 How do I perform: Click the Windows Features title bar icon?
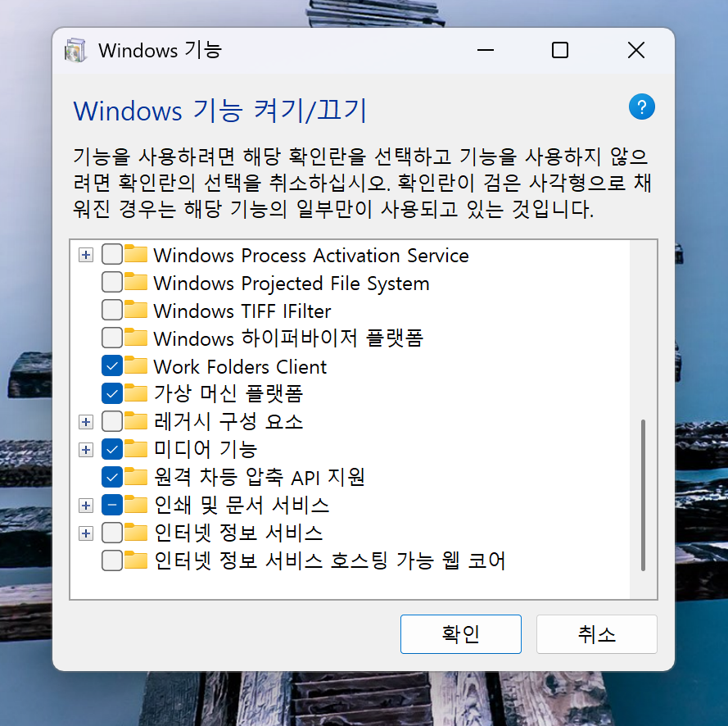coord(75,51)
